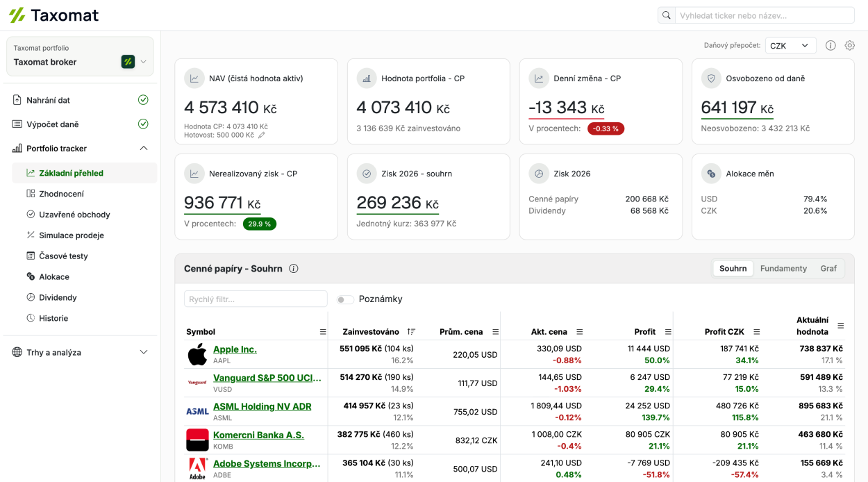The image size is (868, 482).
Task: Open the CZK currency dropdown
Action: click(790, 45)
